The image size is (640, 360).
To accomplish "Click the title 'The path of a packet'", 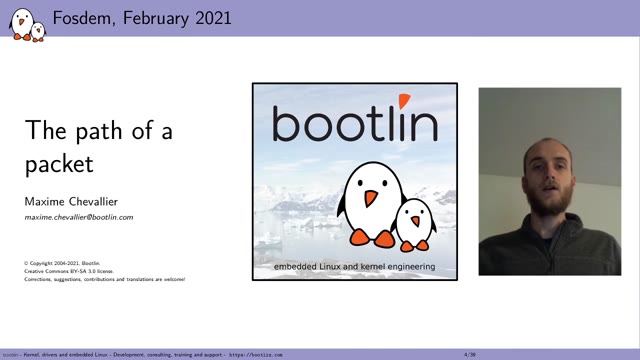I will click(x=99, y=147).
